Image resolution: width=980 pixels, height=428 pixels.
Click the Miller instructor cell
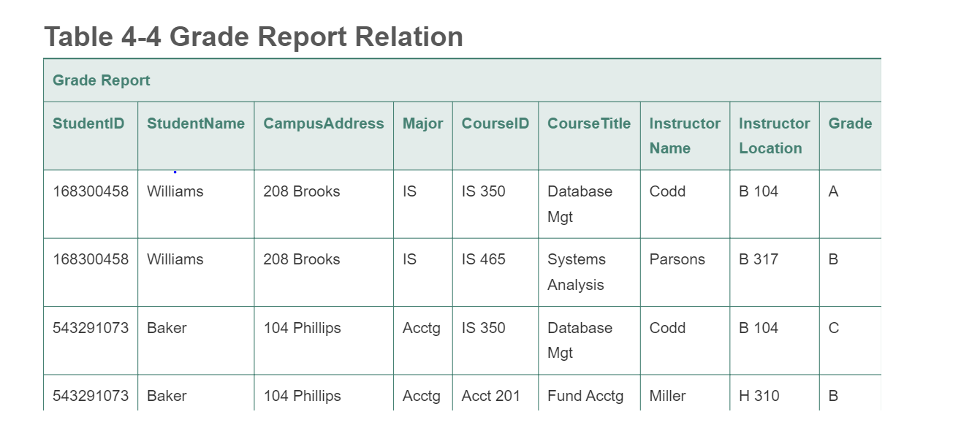tap(667, 396)
